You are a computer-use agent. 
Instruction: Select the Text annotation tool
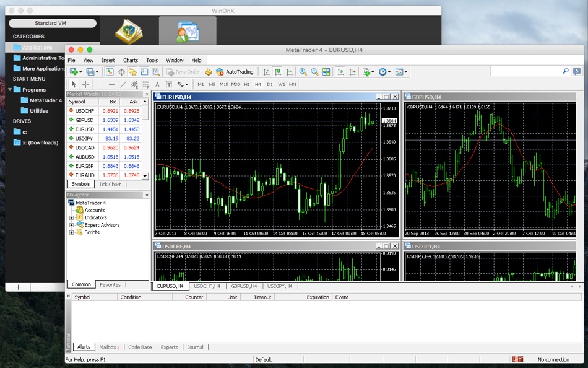pos(156,83)
